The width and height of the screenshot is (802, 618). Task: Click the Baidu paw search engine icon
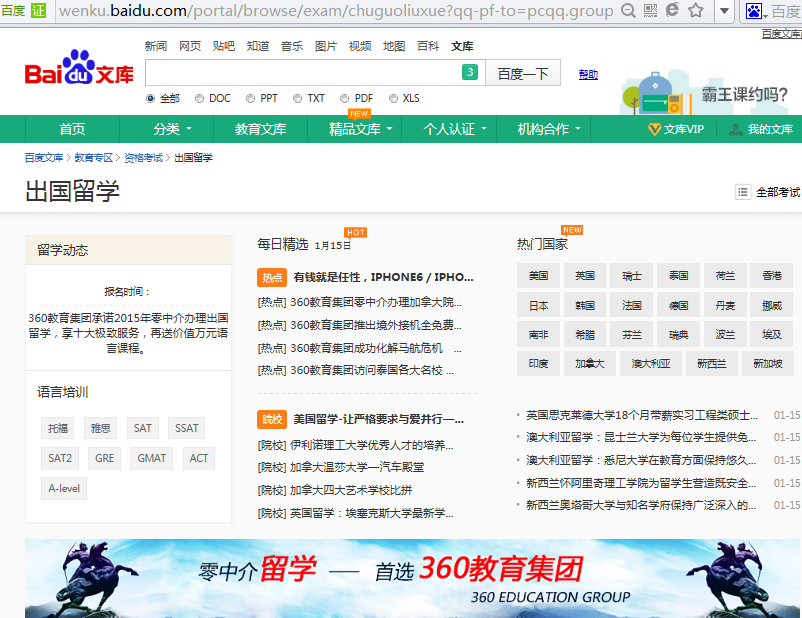754,10
